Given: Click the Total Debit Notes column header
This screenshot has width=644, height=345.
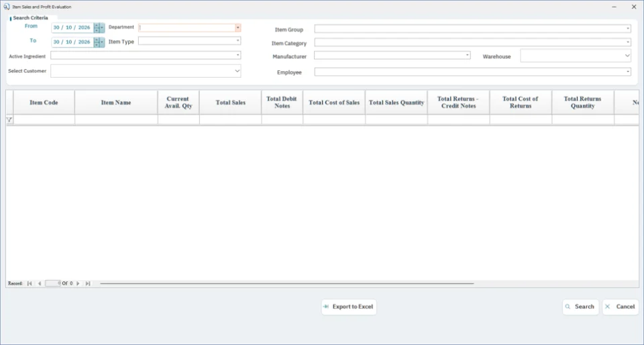Looking at the screenshot, I should click(x=282, y=102).
